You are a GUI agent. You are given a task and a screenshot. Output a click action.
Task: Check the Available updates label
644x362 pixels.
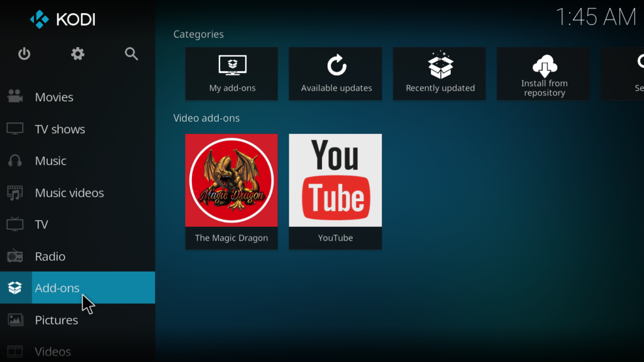coord(336,88)
